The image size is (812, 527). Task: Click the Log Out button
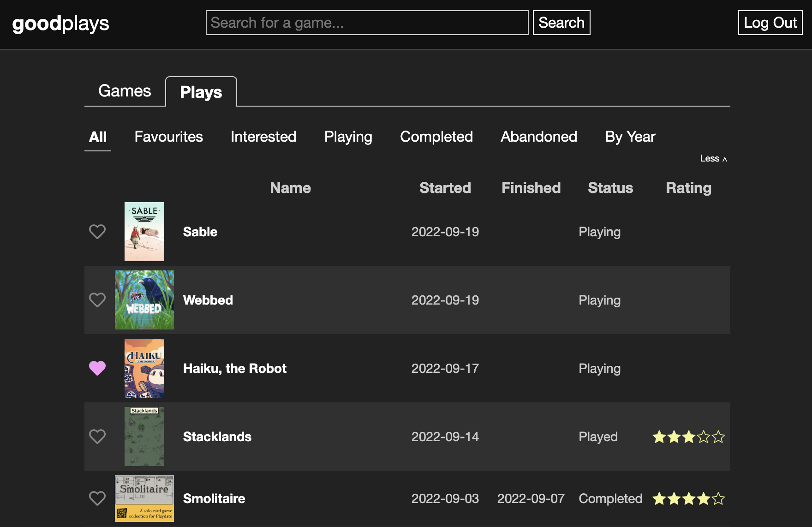click(770, 23)
